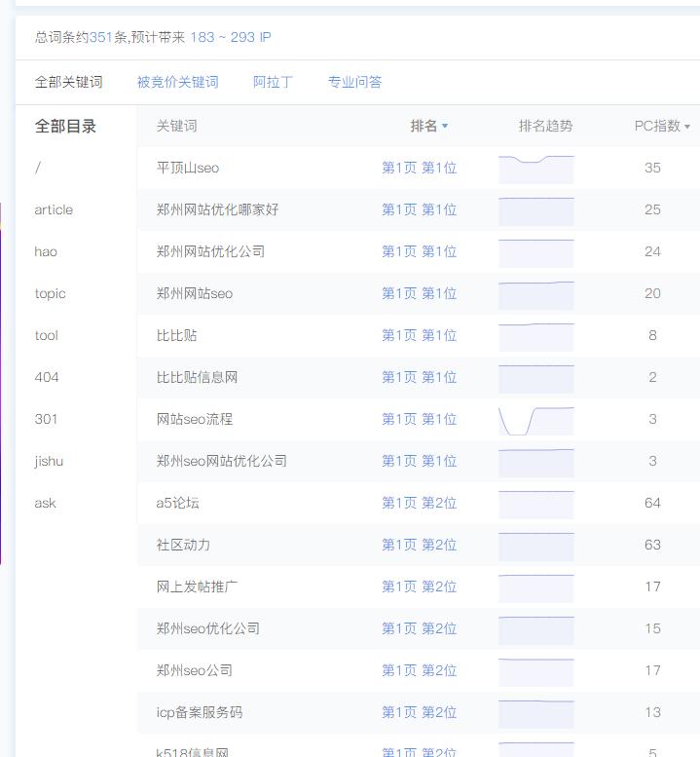Select topic directory in list
Screen dimensions: 700x757
click(x=51, y=293)
